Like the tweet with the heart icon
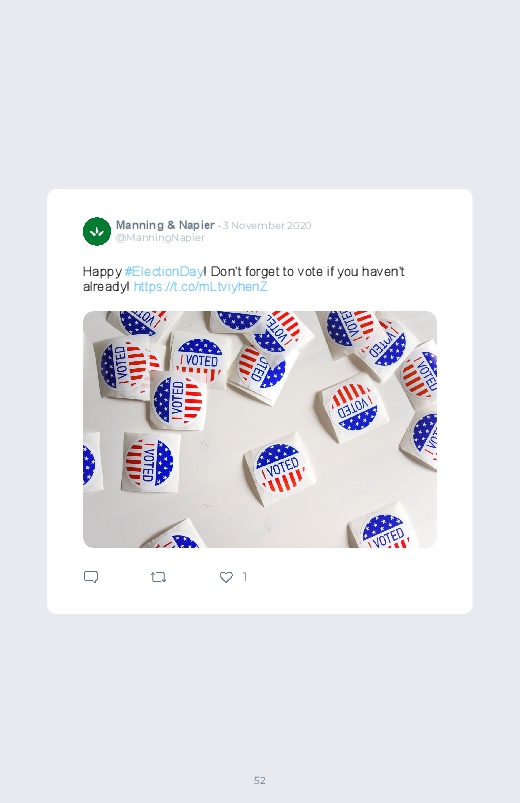This screenshot has width=520, height=803. point(226,577)
